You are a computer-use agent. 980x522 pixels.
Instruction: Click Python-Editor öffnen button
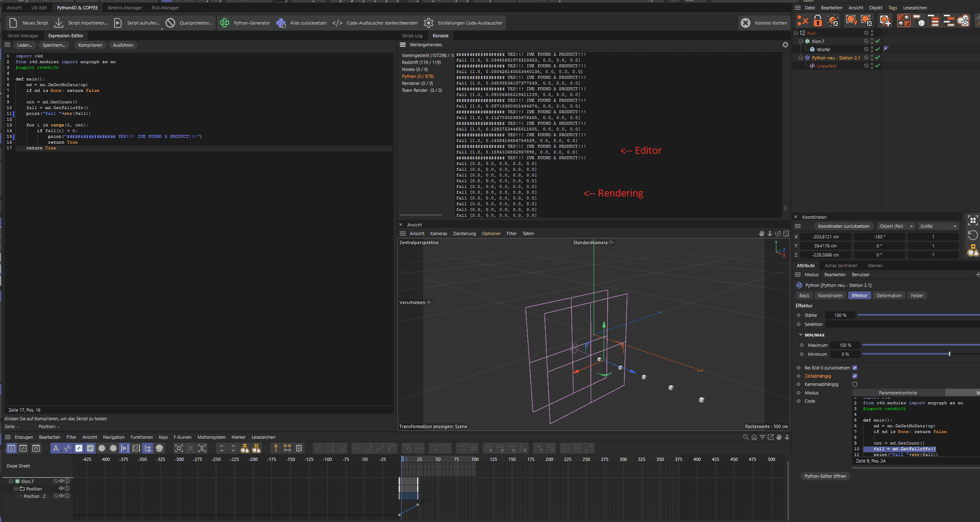pyautogui.click(x=825, y=476)
